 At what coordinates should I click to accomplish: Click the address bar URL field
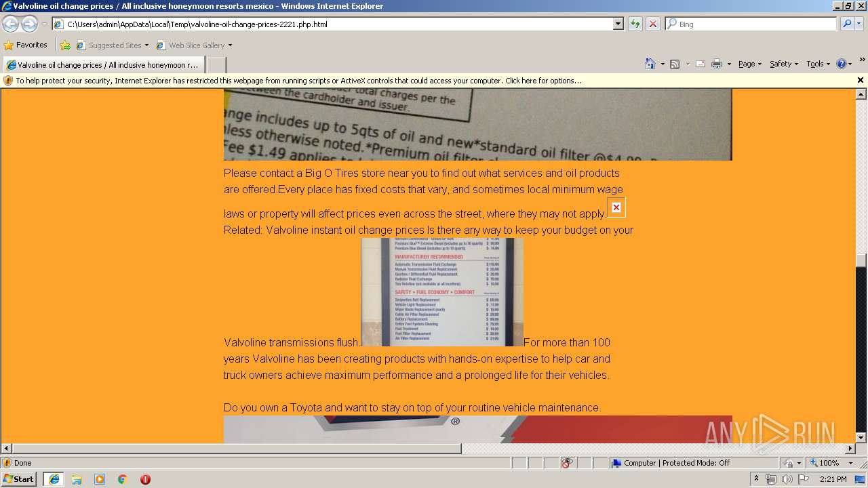(332, 24)
